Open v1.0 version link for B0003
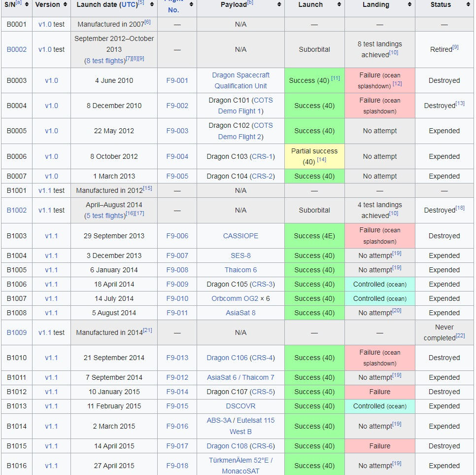Image resolution: width=476 pixels, height=475 pixels. tap(52, 80)
